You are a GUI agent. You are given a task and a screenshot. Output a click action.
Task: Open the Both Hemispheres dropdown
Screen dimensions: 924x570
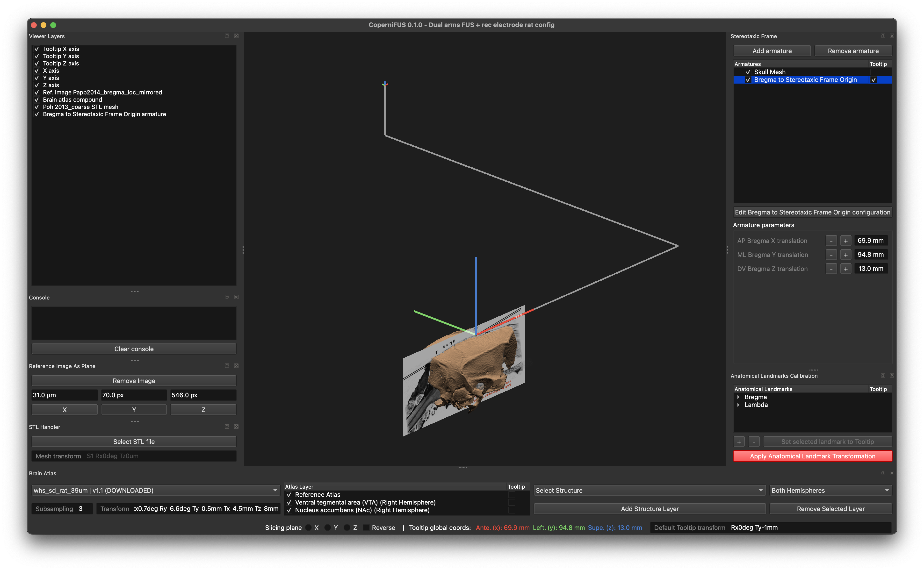[x=830, y=490]
